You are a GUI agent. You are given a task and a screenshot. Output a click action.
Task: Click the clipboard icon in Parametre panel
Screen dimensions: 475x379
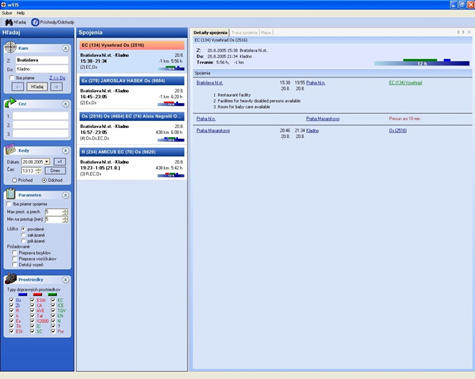(x=10, y=194)
